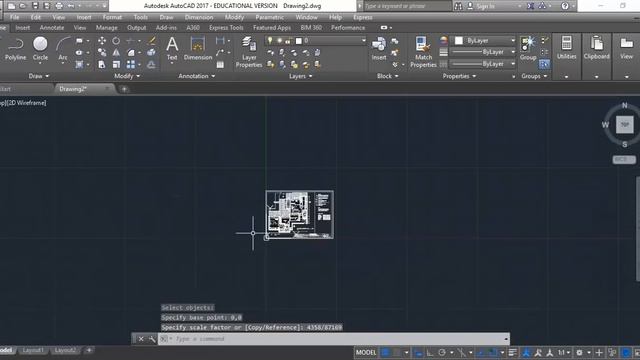640x360 pixels.
Task: Activate the Rotate tool in Modify panel
Action: (116, 40)
